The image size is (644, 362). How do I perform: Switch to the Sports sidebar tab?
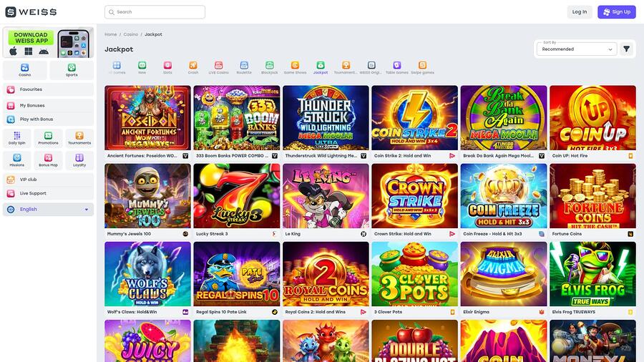(x=72, y=70)
